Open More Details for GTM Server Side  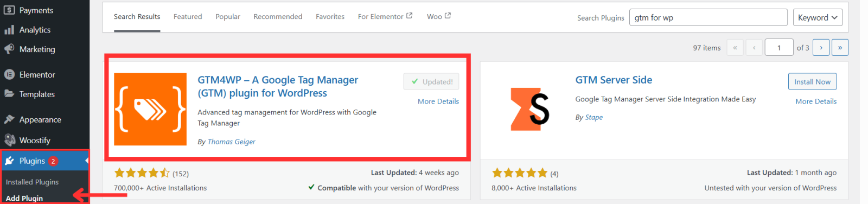tap(816, 101)
